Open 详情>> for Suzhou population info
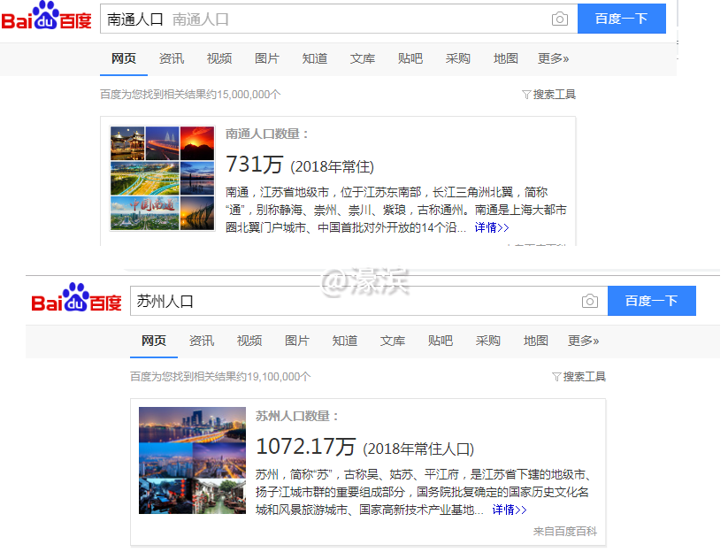Viewport: 728px width, 560px height. pyautogui.click(x=510, y=510)
